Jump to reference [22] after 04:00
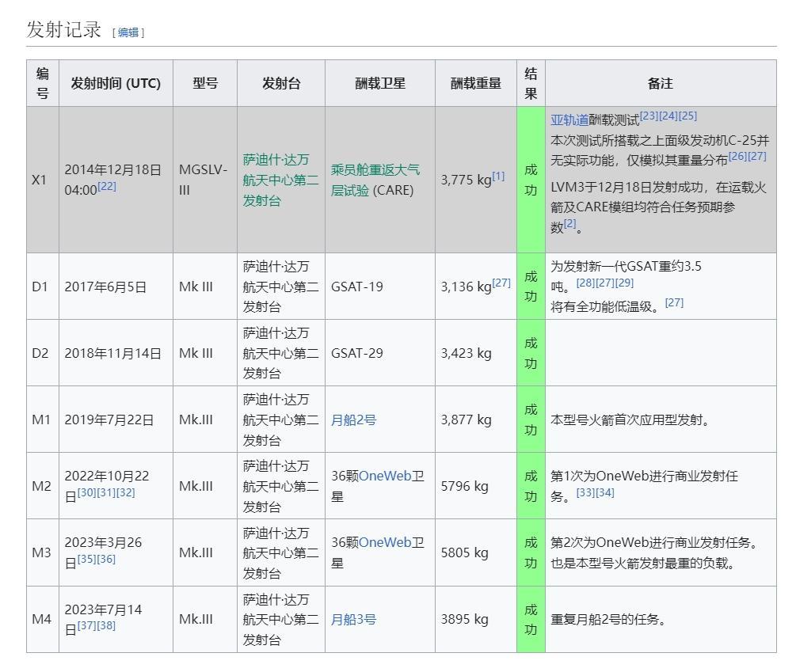Viewport: 796px width, 672px height. (x=107, y=187)
